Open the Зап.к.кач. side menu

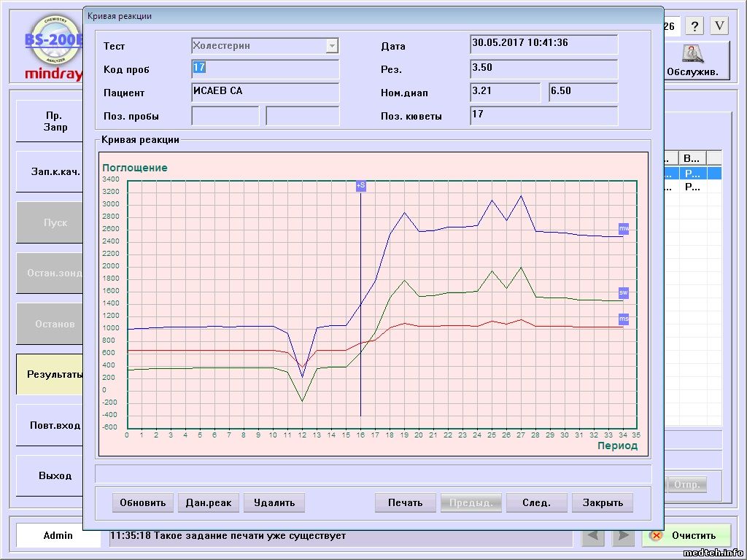pyautogui.click(x=50, y=172)
